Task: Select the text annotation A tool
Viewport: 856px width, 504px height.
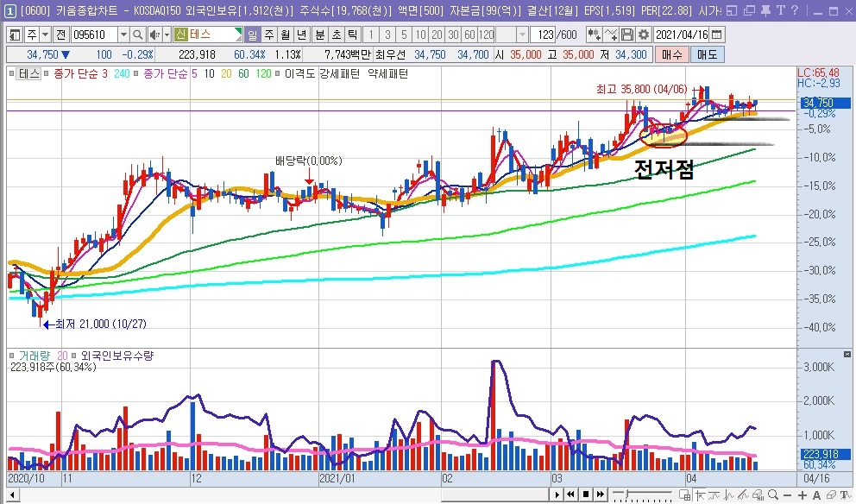Action: tap(816, 495)
